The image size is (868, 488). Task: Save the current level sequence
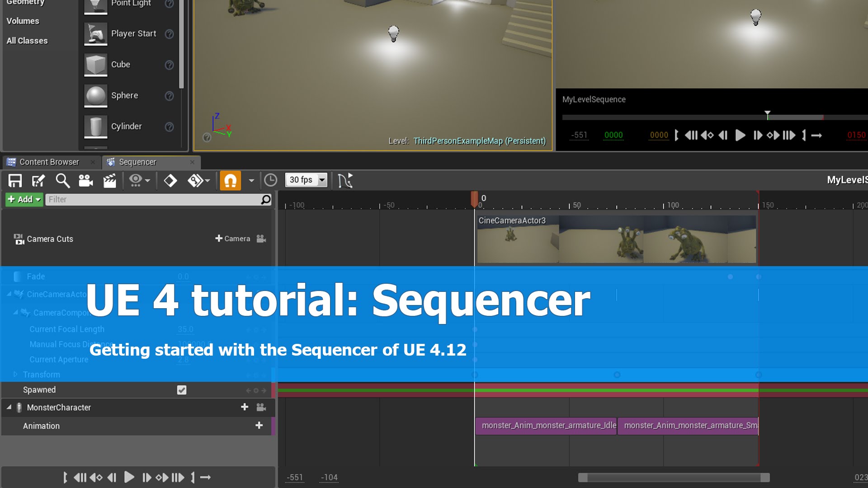[15, 181]
